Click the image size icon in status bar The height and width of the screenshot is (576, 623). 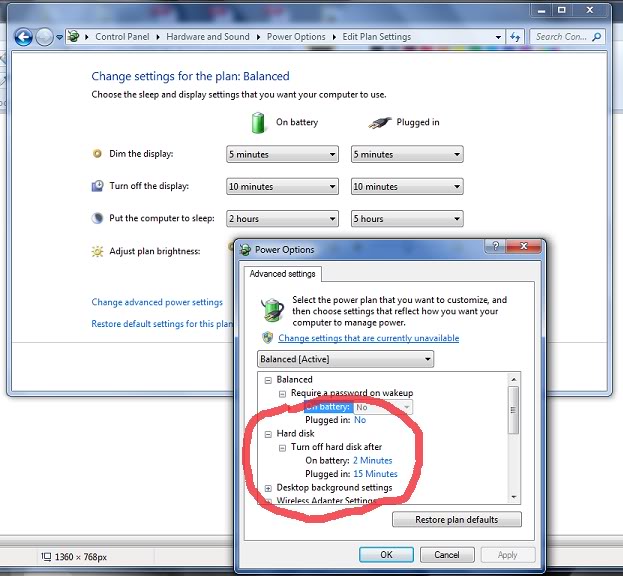coord(46,557)
